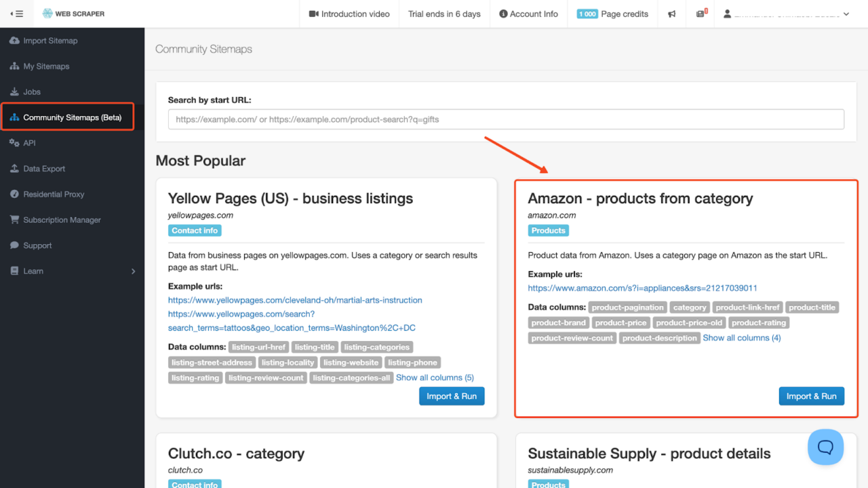Screen dimensions: 868x488
Task: Click the product-pagination column tag
Action: [x=628, y=308]
